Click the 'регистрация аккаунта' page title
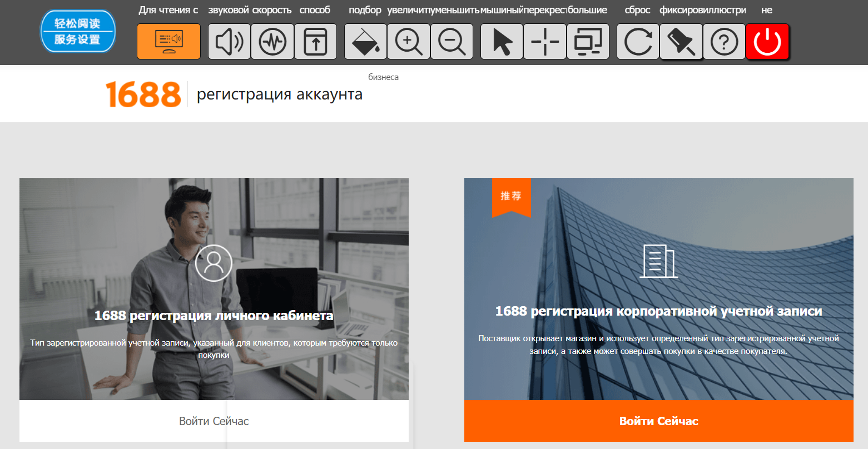 [x=280, y=94]
